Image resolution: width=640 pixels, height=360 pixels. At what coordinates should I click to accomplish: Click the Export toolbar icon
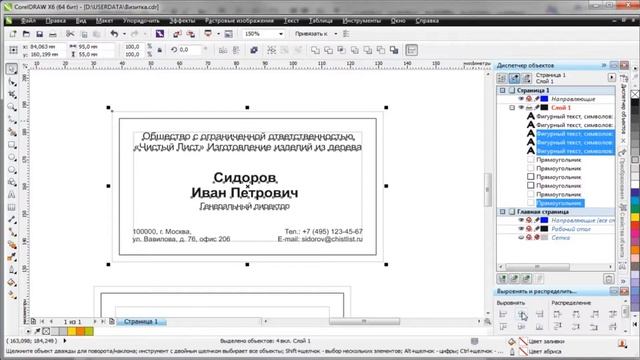[x=191, y=34]
